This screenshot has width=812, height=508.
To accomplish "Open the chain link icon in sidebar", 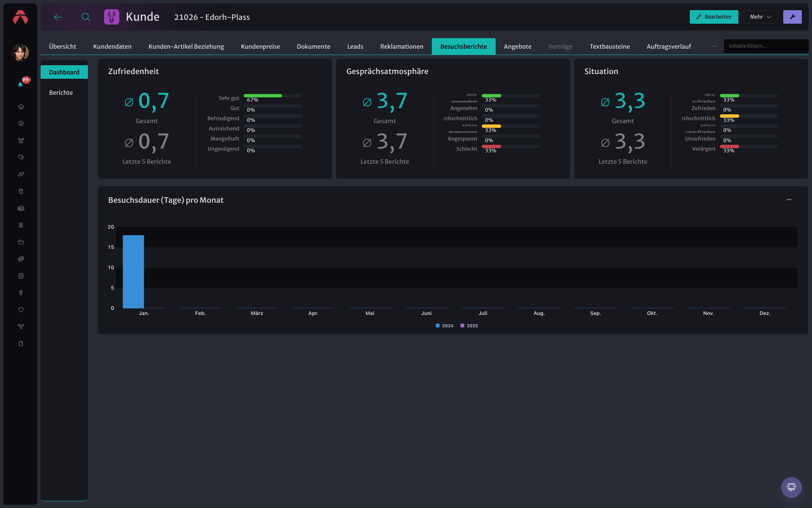I will pos(21,174).
